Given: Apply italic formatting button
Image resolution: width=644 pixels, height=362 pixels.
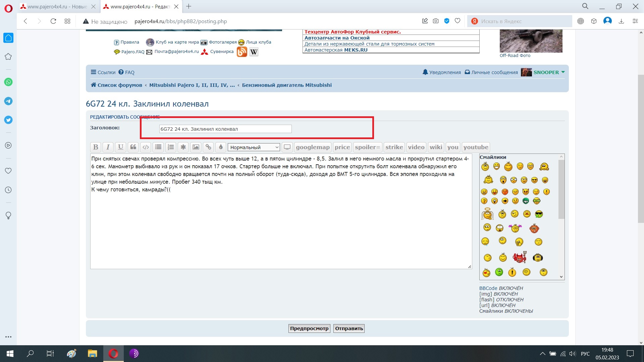Looking at the screenshot, I should [108, 147].
